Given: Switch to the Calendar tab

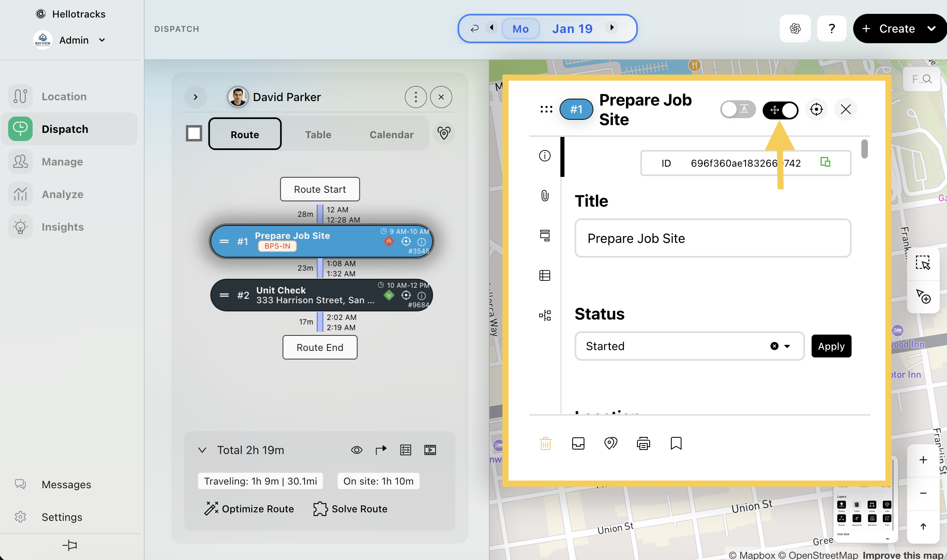Looking at the screenshot, I should click(x=392, y=134).
